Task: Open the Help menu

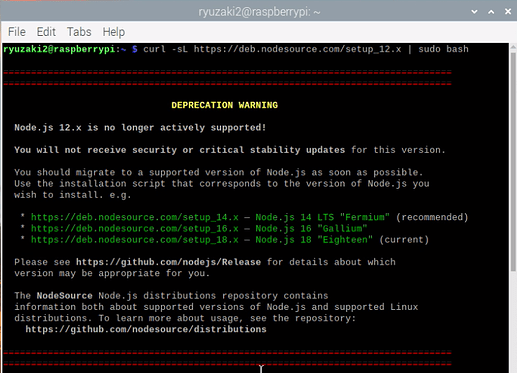Action: pyautogui.click(x=114, y=32)
